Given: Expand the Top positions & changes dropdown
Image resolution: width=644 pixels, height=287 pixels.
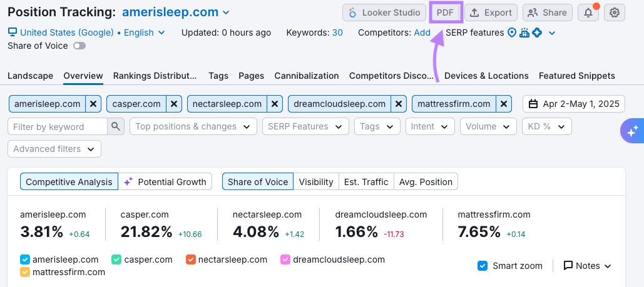Looking at the screenshot, I should click(193, 126).
